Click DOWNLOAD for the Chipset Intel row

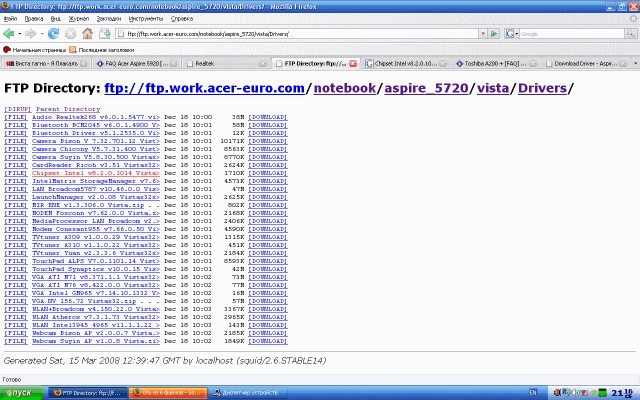(x=268, y=173)
